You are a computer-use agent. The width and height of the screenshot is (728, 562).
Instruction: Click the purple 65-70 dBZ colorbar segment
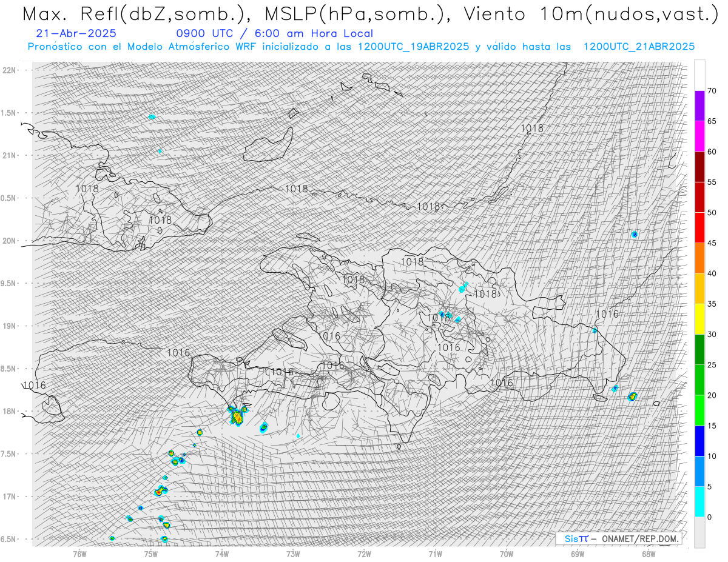pyautogui.click(x=699, y=106)
